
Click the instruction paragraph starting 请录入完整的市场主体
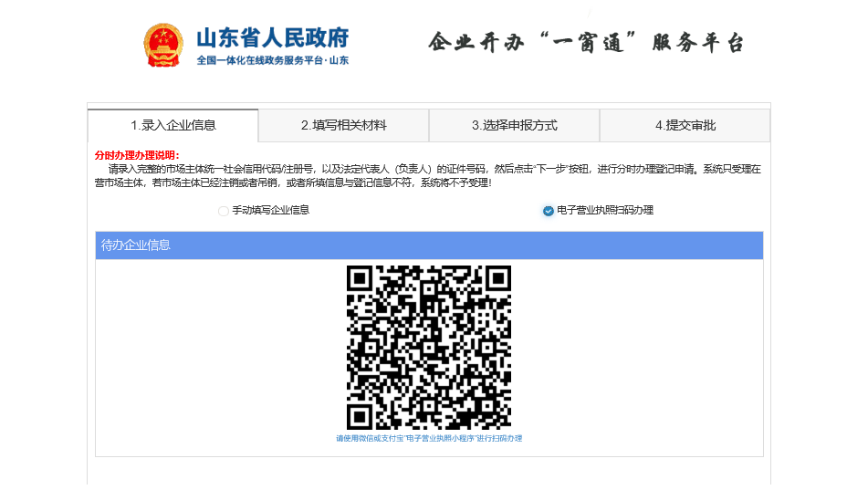point(428,175)
